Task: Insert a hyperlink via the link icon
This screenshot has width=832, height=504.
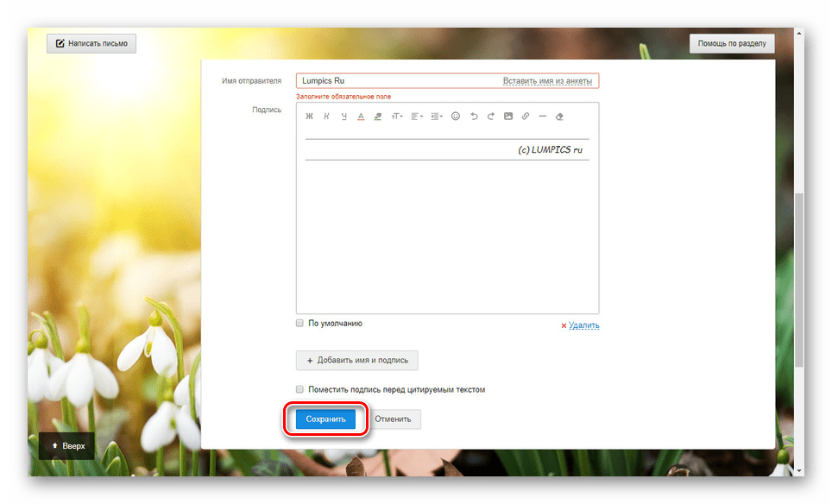Action: point(526,117)
